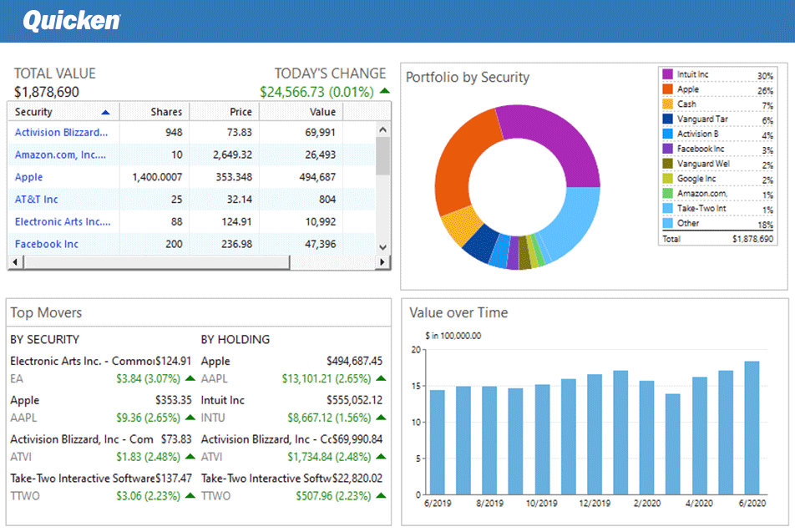
Task: Click the 12/2019 bar in chart
Action: tap(595, 434)
